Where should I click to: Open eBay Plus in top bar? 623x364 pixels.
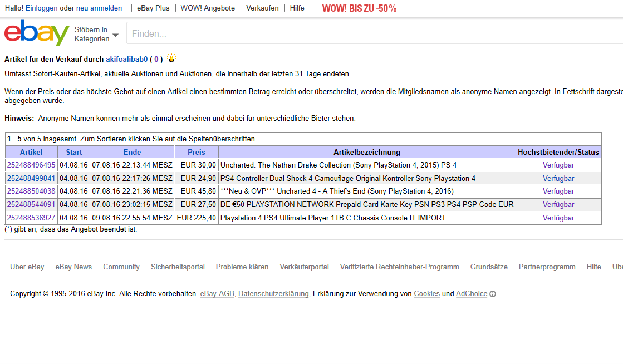click(153, 8)
